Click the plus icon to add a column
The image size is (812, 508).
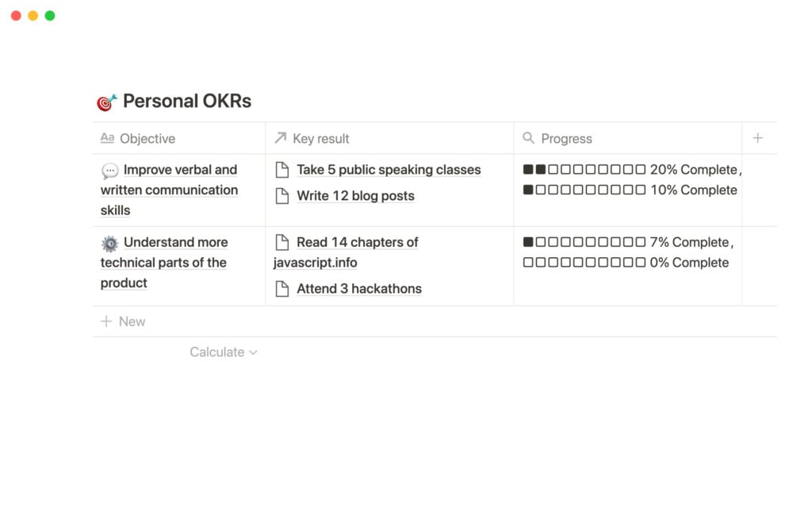[x=758, y=137]
